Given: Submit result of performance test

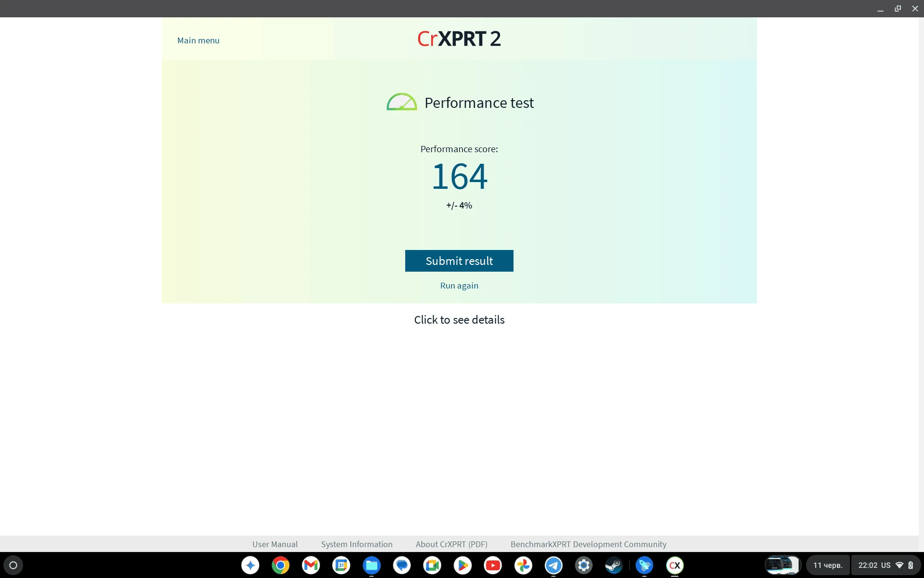Looking at the screenshot, I should (459, 261).
